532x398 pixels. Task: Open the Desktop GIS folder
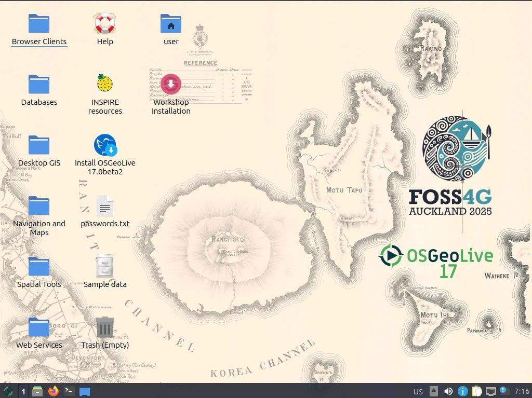click(39, 146)
